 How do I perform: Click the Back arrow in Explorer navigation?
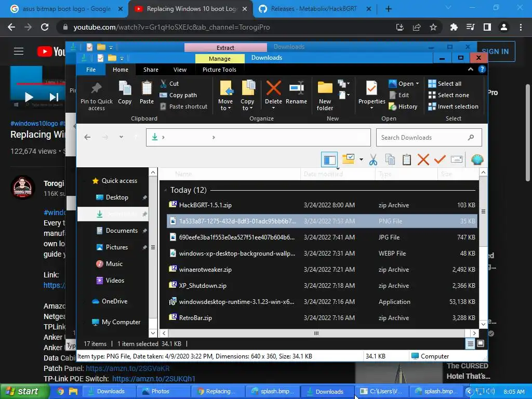[87, 137]
